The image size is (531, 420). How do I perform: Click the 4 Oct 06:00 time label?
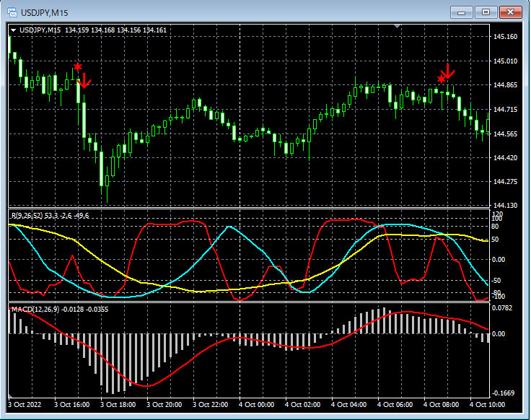(395, 404)
